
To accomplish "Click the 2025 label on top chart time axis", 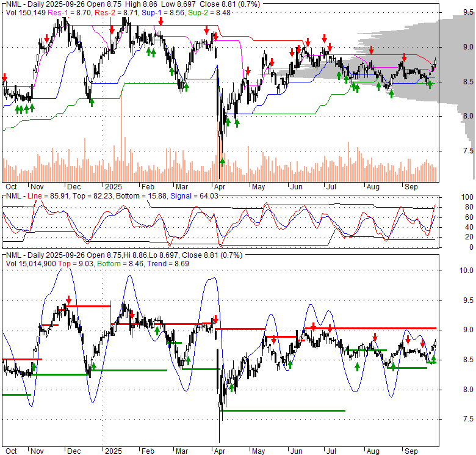I will pyautogui.click(x=114, y=187).
